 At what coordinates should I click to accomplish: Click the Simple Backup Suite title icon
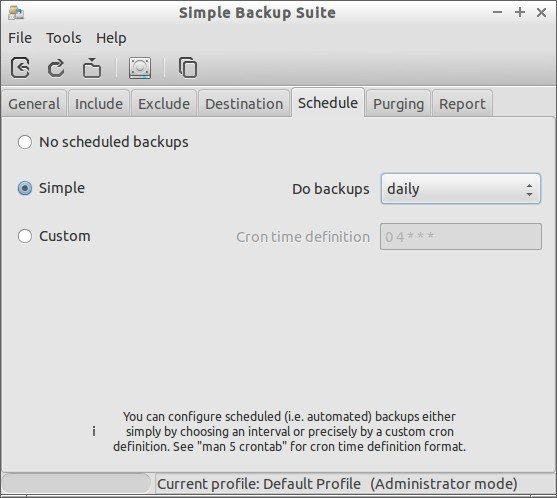tap(16, 13)
